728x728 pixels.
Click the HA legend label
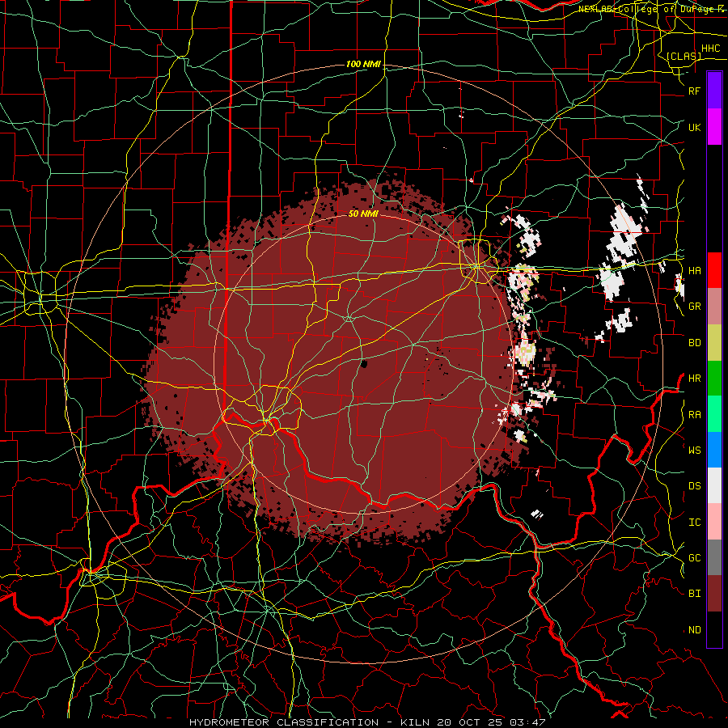pyautogui.click(x=694, y=271)
